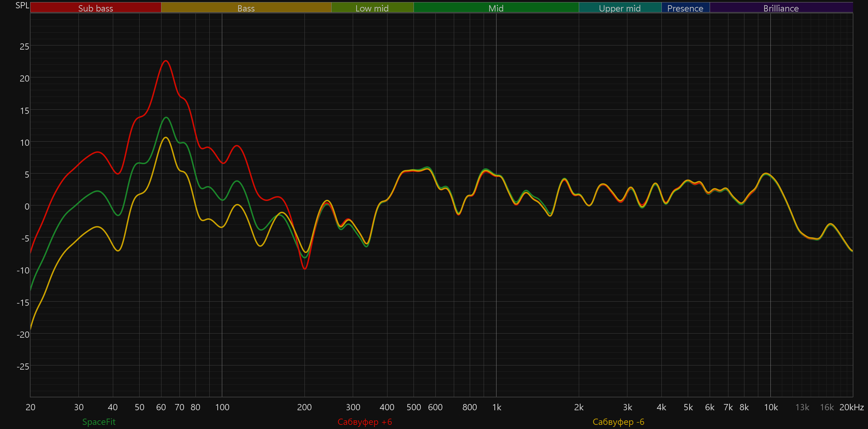Toggle the yellow Сабвуфер -6 legend label
The image size is (868, 429).
click(618, 422)
